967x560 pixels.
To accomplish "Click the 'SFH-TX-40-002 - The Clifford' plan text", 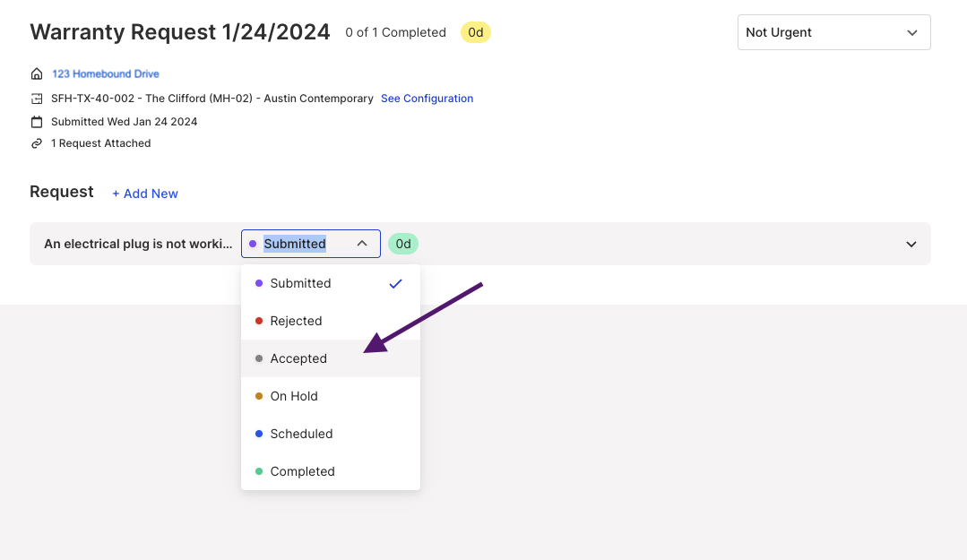I will pos(212,99).
